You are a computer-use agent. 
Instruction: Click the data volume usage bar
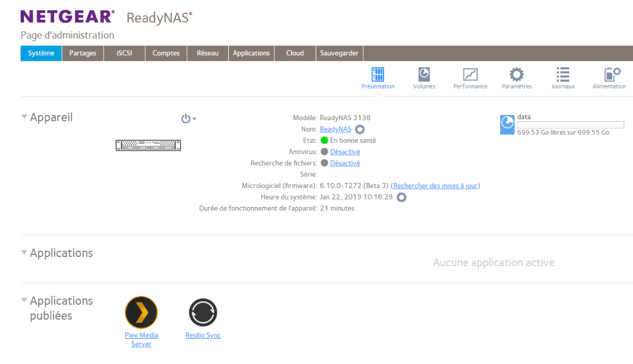tap(570, 125)
